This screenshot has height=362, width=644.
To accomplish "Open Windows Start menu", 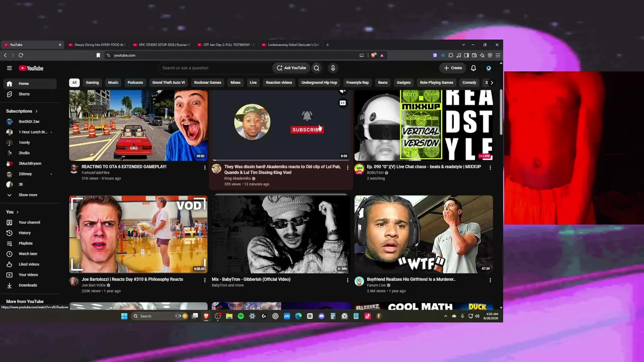I will (x=124, y=316).
